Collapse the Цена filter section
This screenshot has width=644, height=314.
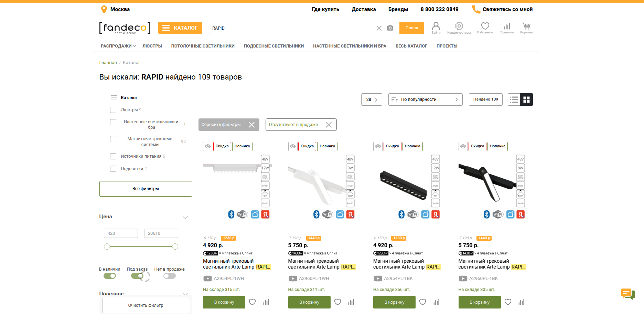[x=185, y=217]
